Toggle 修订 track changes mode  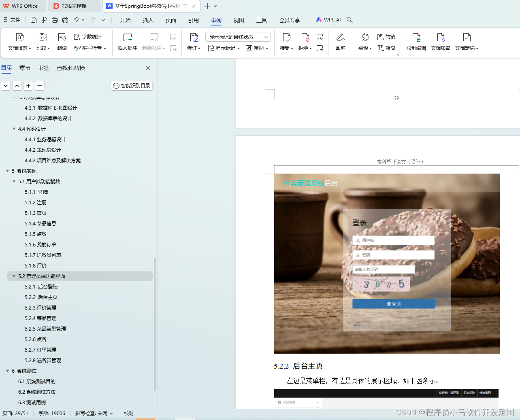click(x=192, y=40)
